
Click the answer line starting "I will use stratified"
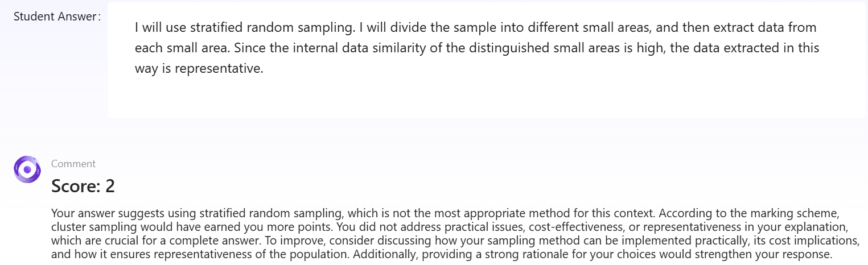click(475, 27)
